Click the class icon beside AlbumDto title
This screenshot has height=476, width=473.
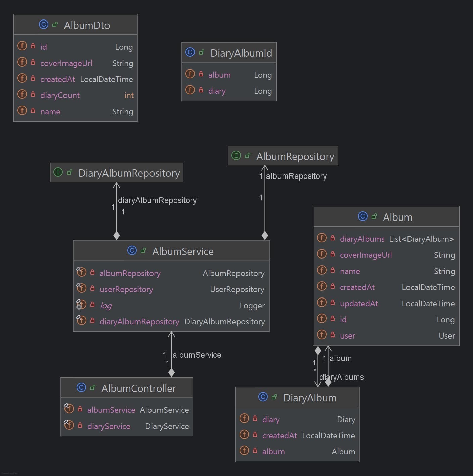tap(44, 25)
